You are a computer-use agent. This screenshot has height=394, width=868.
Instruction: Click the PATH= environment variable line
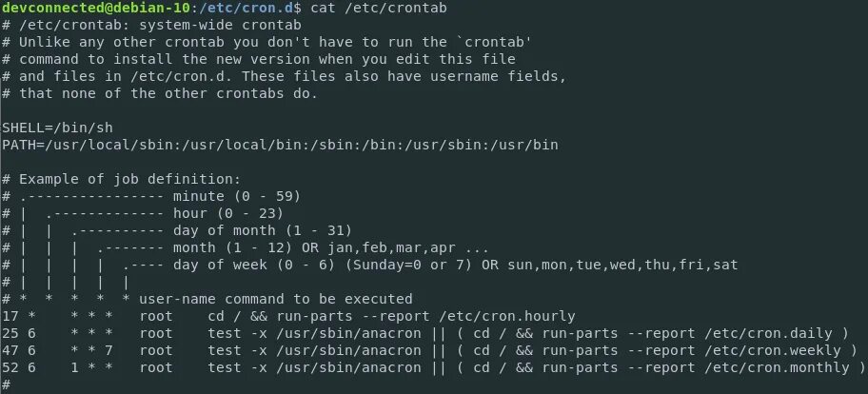(280, 145)
